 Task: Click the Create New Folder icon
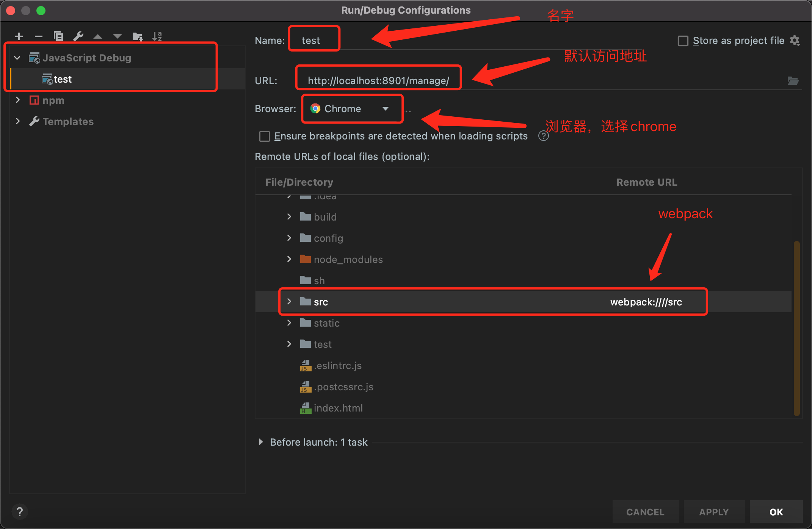point(137,37)
